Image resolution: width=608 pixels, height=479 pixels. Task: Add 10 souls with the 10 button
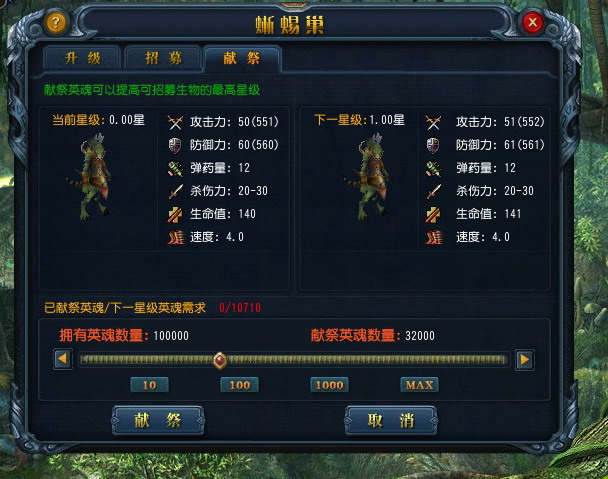coord(149,385)
